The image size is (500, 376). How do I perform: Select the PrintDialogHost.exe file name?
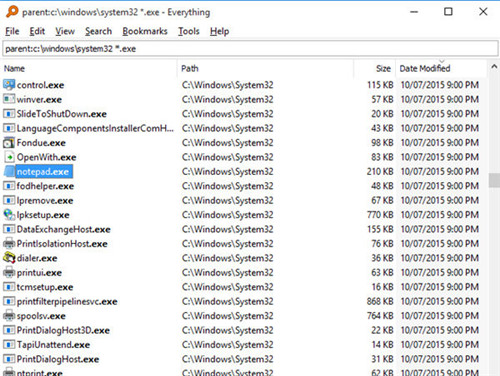58,359
